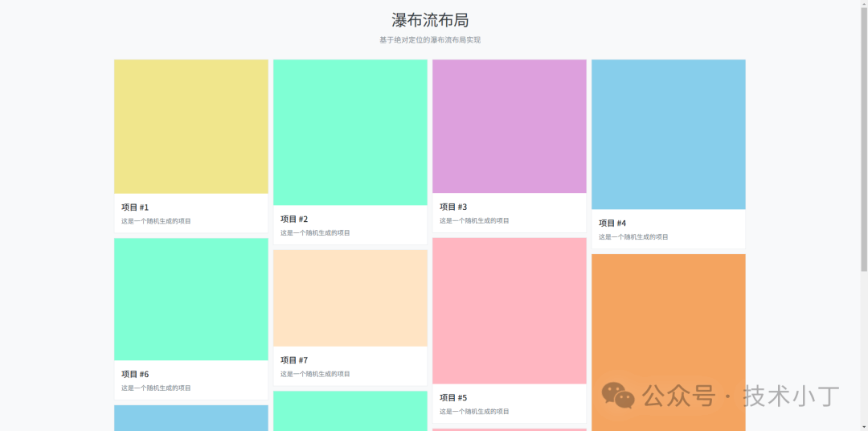The width and height of the screenshot is (868, 431).
Task: Open the mint green image above 项目 #6
Action: (191, 299)
